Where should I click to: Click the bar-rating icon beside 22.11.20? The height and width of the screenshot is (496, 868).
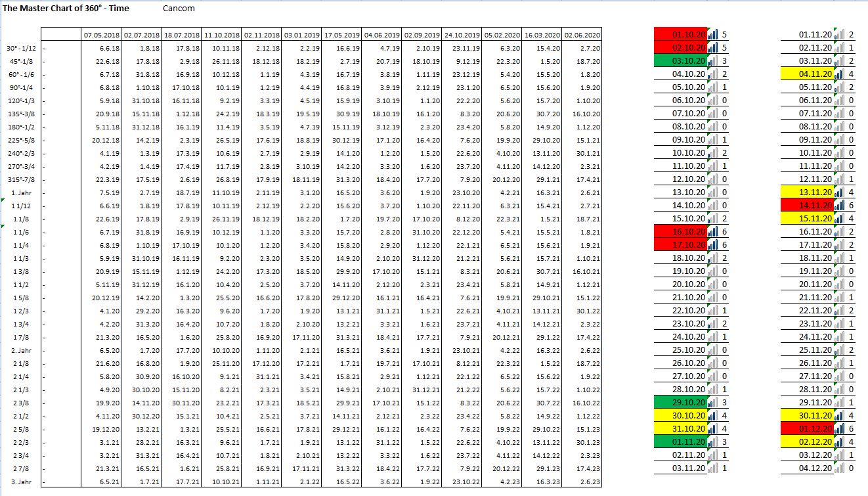[840, 311]
